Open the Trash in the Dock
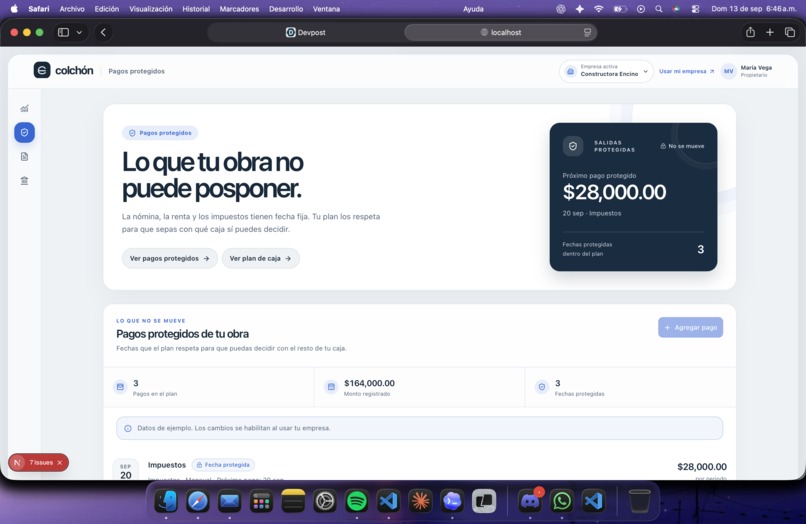 coord(639,501)
